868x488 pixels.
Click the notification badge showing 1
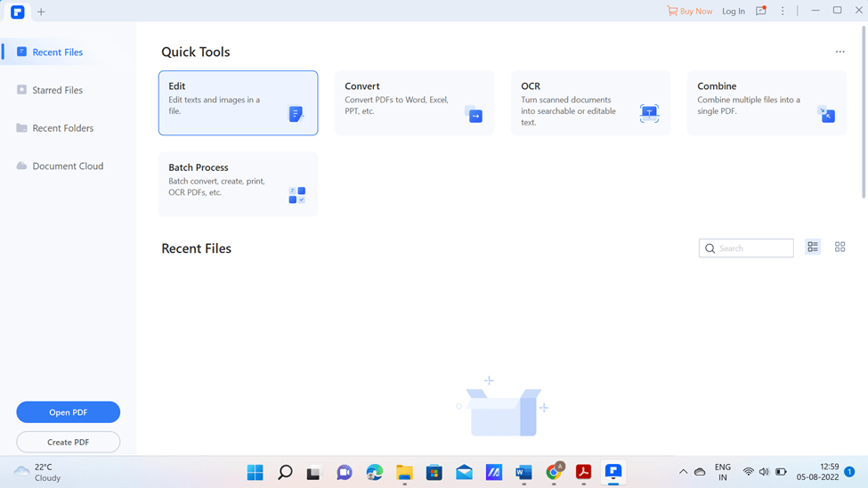(849, 472)
